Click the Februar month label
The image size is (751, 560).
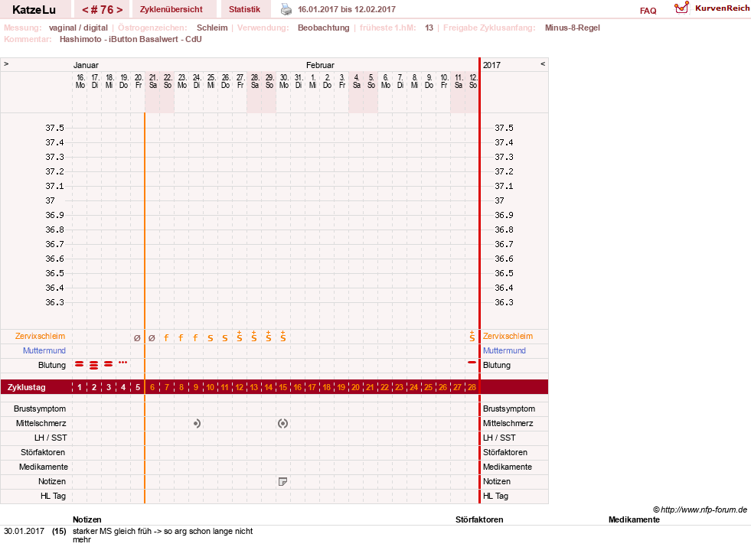point(320,65)
